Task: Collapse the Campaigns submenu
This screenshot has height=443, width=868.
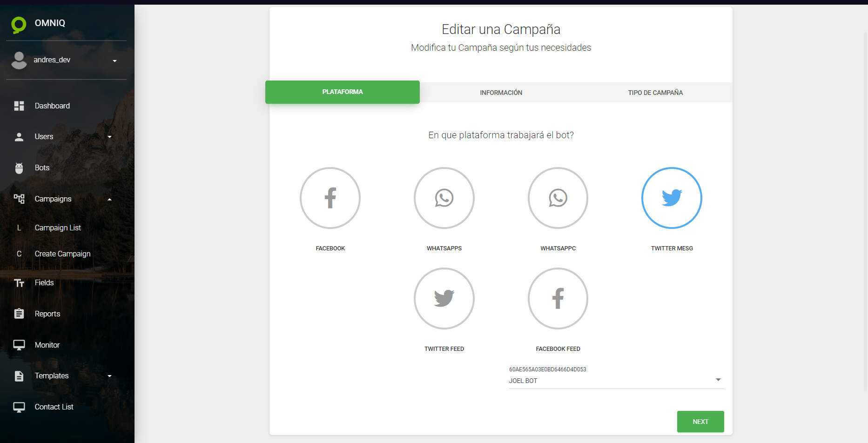Action: click(x=110, y=200)
